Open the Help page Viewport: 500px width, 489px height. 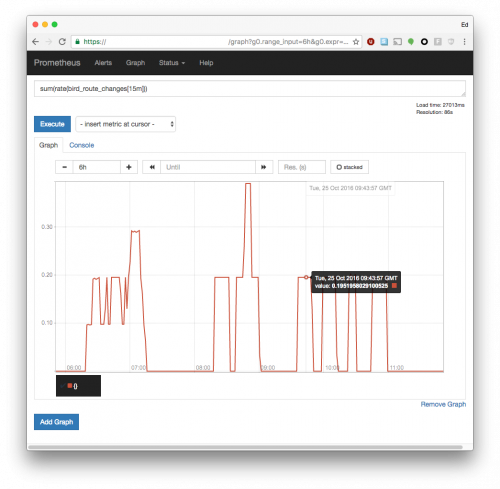pos(206,63)
